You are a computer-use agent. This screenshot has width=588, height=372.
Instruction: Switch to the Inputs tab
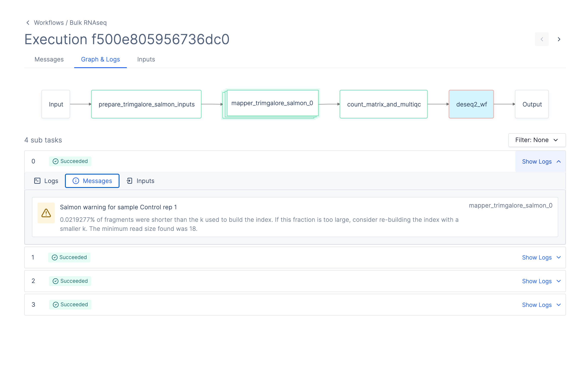coord(146,59)
